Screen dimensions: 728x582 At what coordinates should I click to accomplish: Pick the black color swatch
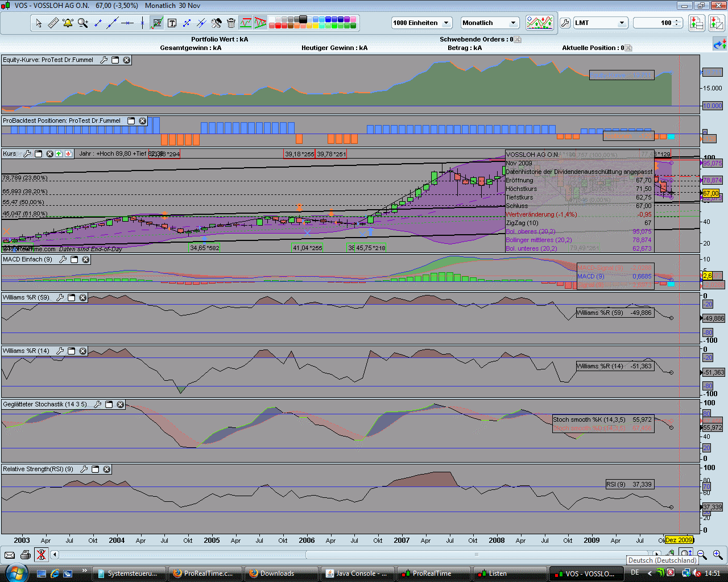tap(303, 19)
